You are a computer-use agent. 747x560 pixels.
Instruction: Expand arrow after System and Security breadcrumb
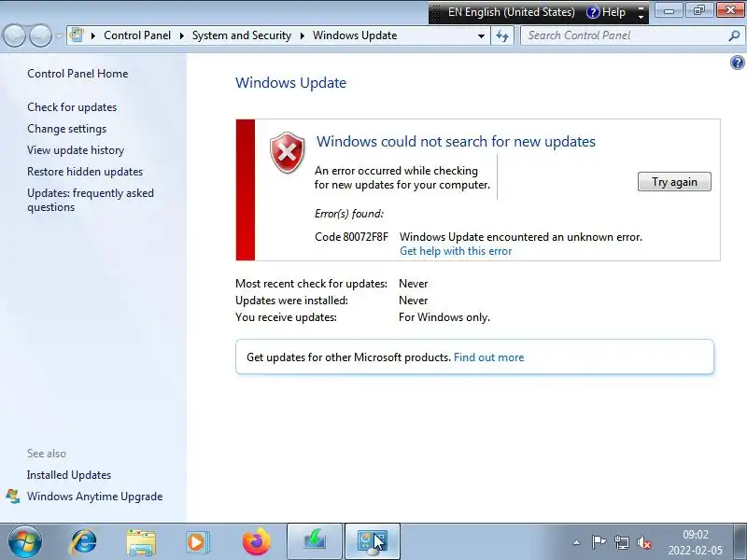pyautogui.click(x=302, y=35)
